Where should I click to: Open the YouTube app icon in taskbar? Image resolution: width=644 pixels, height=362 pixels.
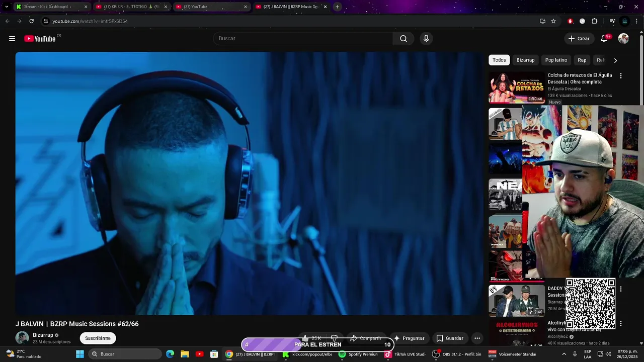[199, 354]
